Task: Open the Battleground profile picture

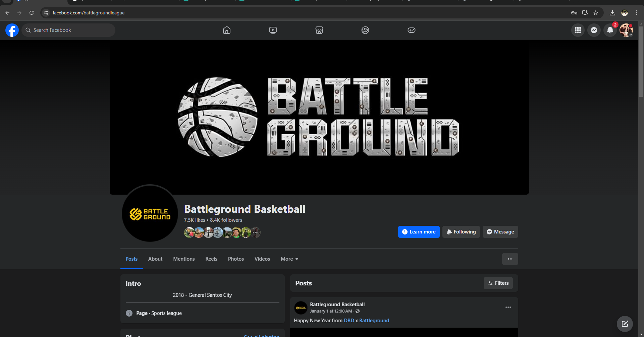Action: pos(150,213)
